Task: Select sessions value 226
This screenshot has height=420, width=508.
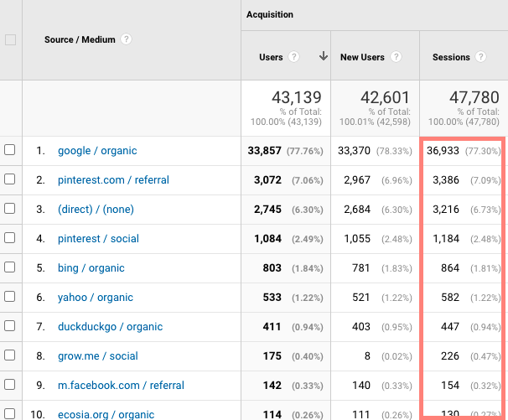Action: 450,356
